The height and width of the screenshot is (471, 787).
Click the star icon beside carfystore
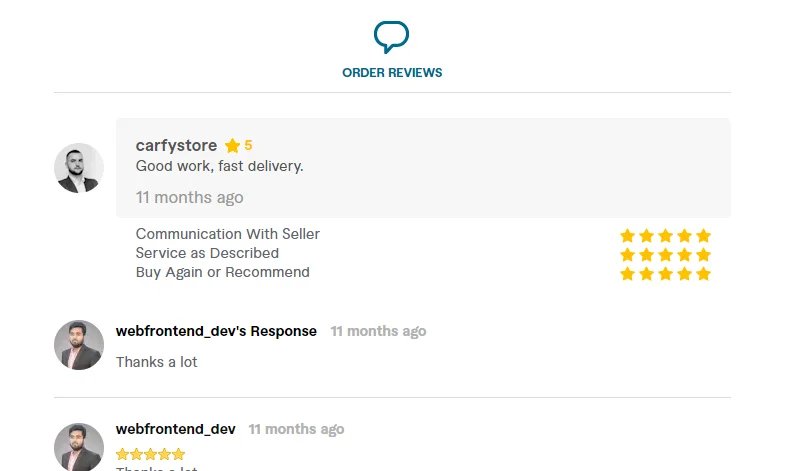tap(233, 146)
